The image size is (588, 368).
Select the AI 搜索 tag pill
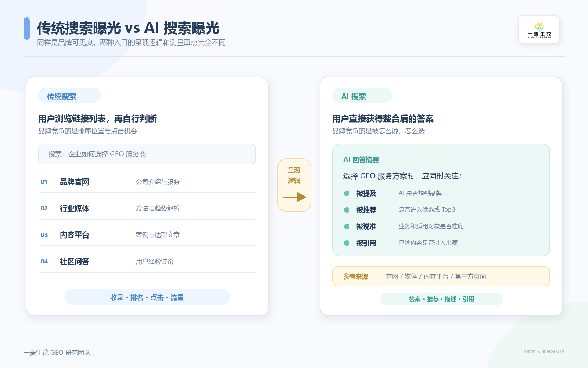click(x=362, y=96)
